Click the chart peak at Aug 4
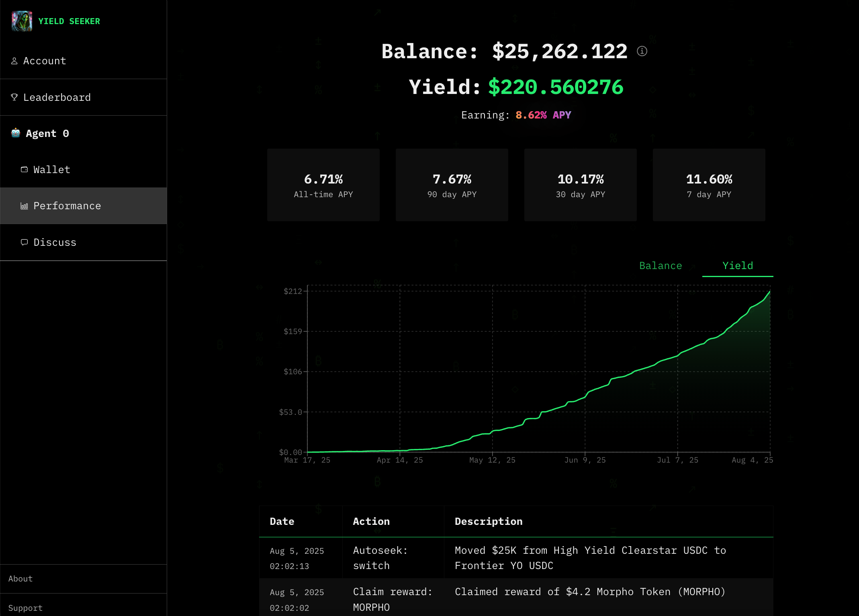Image resolution: width=859 pixels, height=616 pixels. pos(769,292)
